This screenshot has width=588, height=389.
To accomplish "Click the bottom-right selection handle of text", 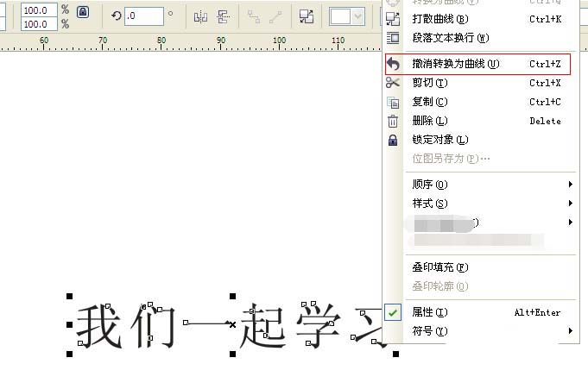I will coord(395,354).
